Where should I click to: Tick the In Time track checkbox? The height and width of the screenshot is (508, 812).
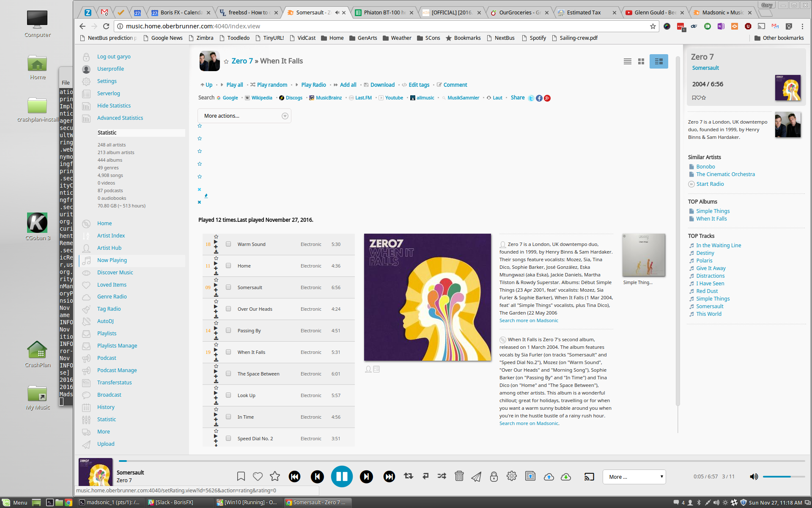228,417
